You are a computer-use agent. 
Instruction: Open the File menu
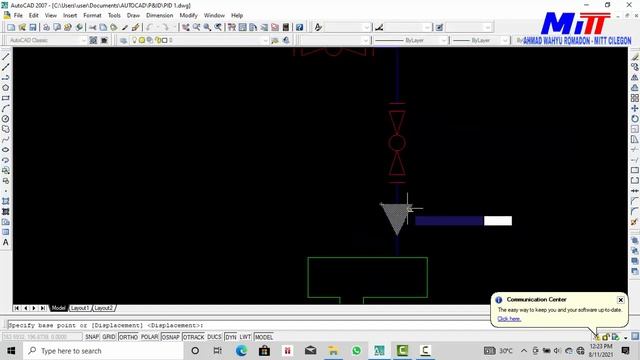[x=18, y=16]
